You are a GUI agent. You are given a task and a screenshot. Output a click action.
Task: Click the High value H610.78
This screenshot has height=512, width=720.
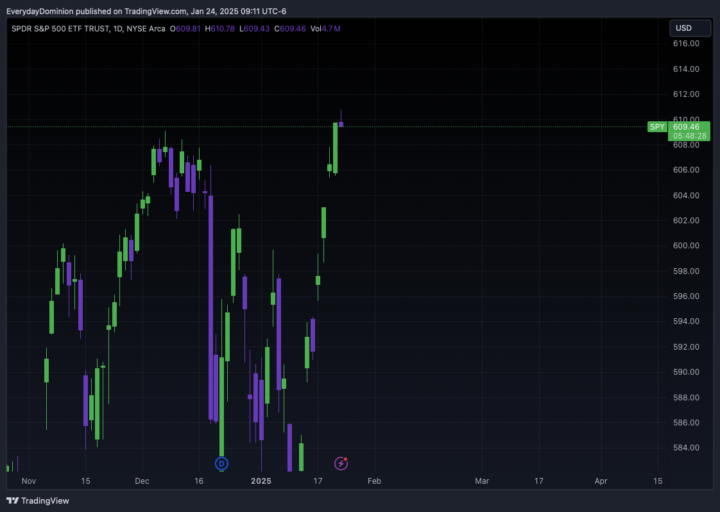tap(219, 28)
